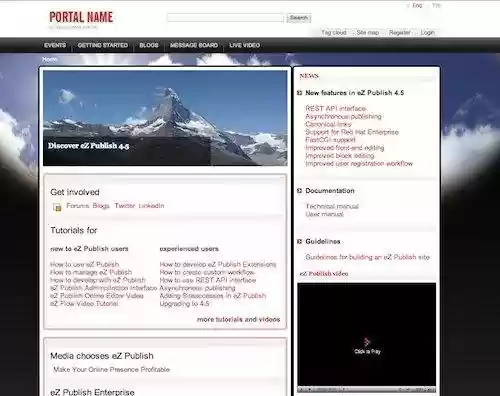The width and height of the screenshot is (500, 396).
Task: Open the Getting Started menu item
Action: click(x=103, y=45)
